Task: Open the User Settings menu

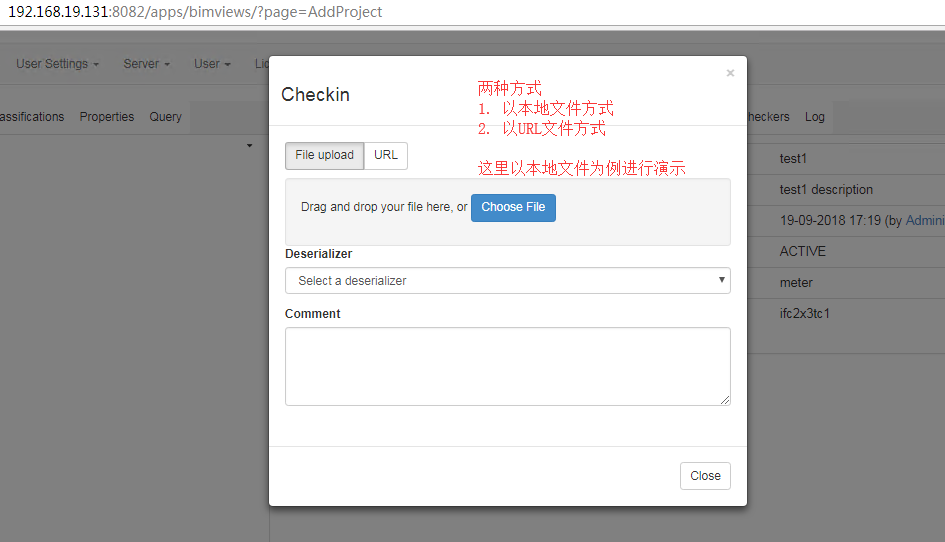Action: [57, 64]
